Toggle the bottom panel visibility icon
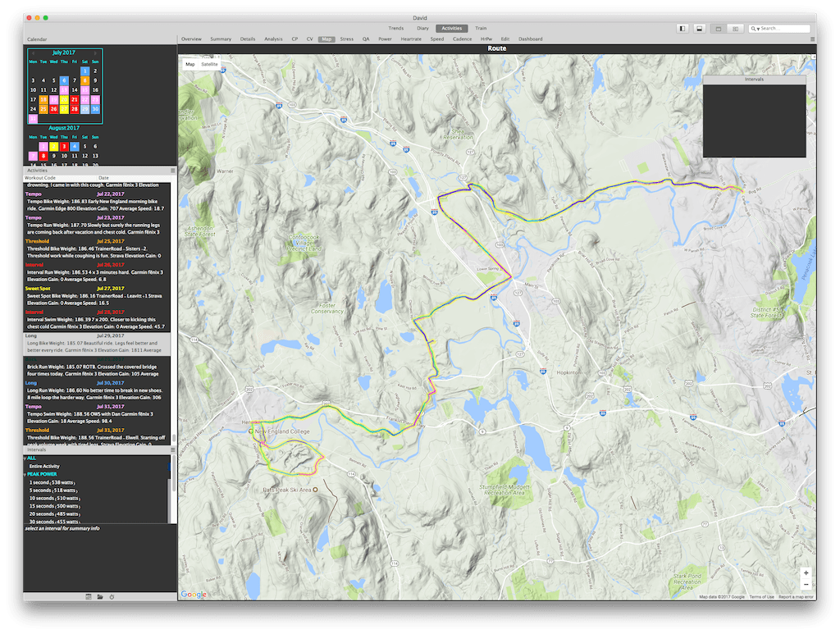Screen dimensions: 840x634 (699, 29)
